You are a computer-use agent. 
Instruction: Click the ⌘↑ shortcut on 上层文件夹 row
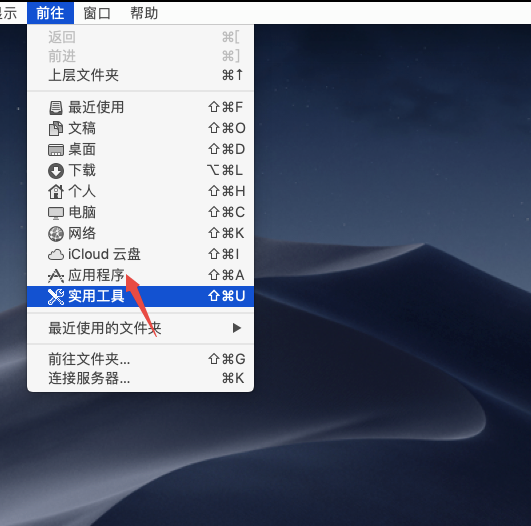pyautogui.click(x=233, y=75)
